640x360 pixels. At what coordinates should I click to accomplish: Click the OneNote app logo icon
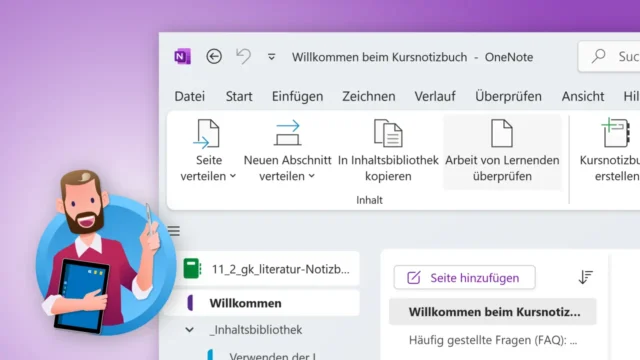click(182, 56)
